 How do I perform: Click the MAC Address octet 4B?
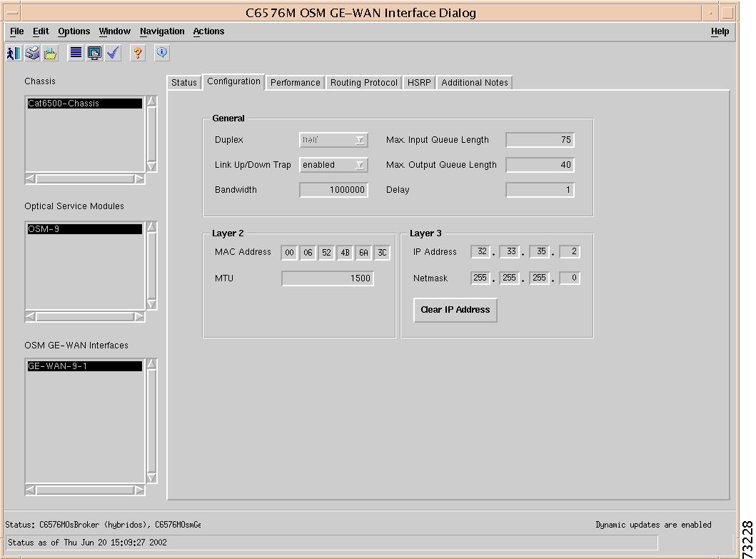point(345,252)
